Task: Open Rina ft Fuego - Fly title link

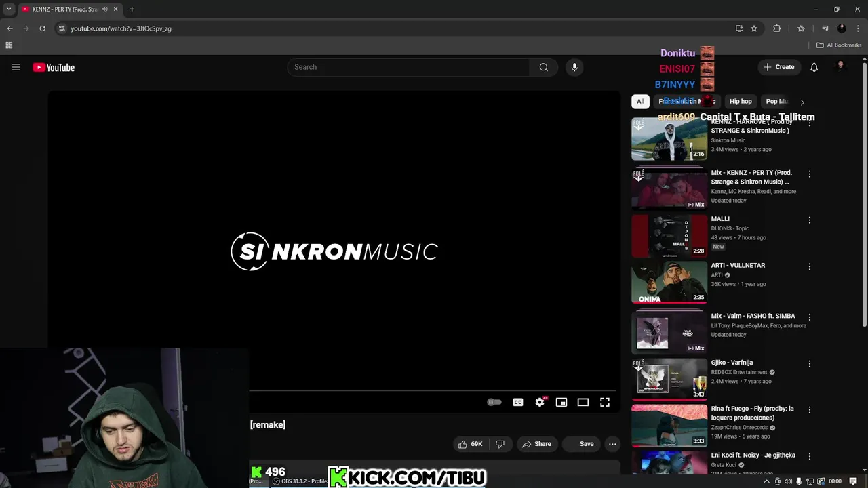Action: [x=752, y=413]
